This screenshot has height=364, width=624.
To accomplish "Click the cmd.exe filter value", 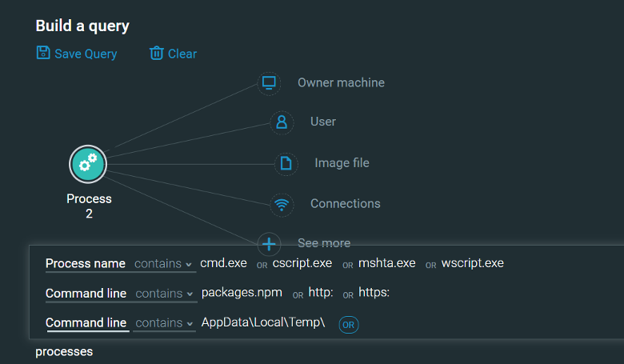I will pos(224,263).
